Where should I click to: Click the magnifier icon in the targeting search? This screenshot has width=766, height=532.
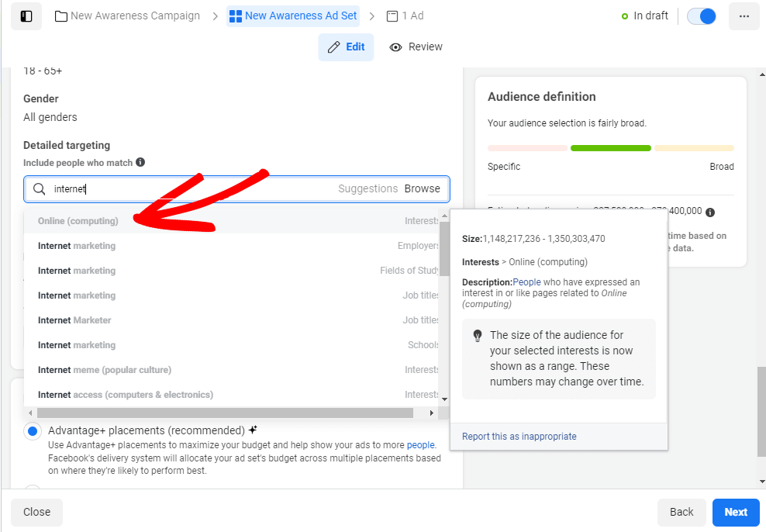click(x=39, y=188)
